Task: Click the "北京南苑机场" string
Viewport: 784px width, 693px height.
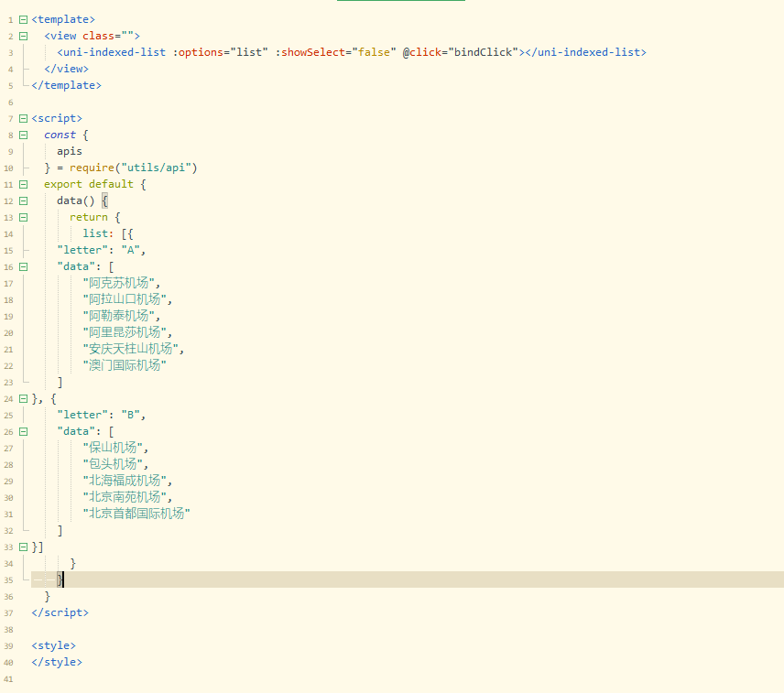Action: pos(125,498)
